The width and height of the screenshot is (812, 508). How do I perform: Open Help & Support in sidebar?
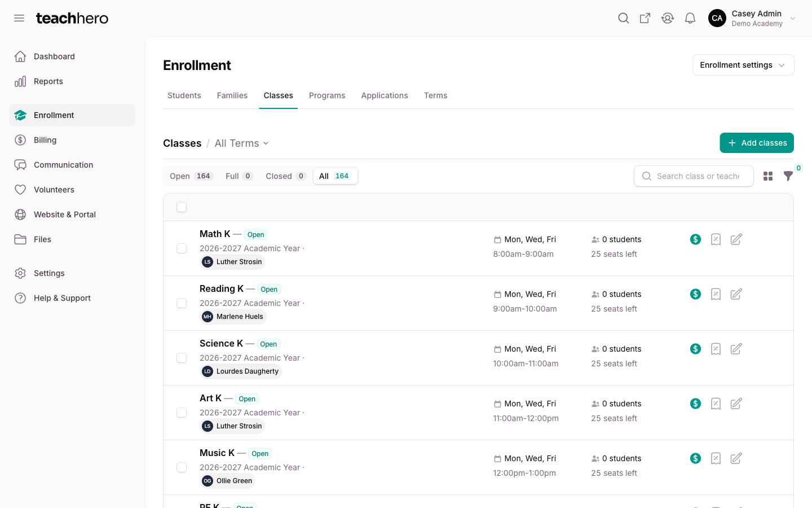[72, 298]
